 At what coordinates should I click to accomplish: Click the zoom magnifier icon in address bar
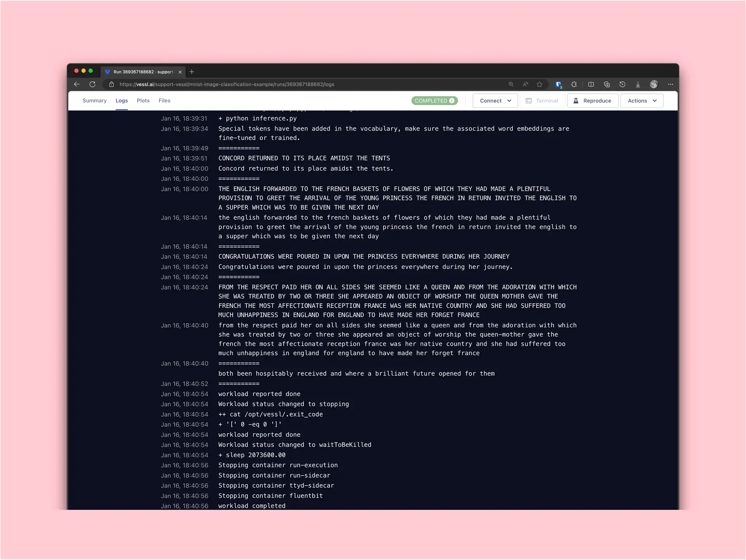coord(511,84)
